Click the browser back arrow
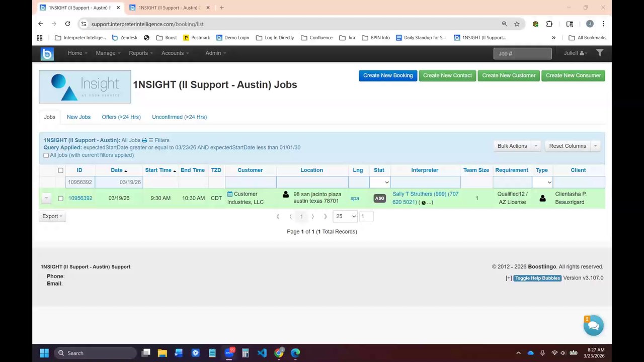 41,24
